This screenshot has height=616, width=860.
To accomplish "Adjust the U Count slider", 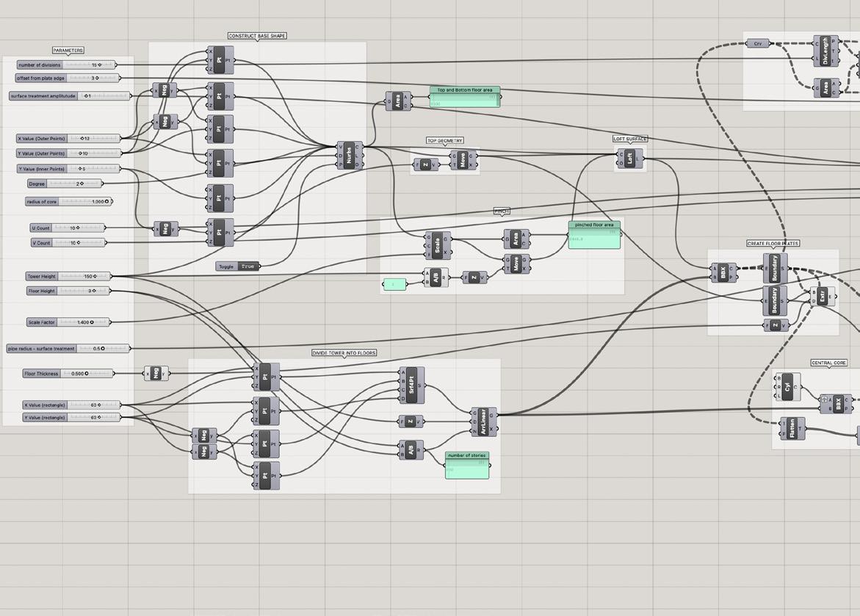I will pyautogui.click(x=68, y=228).
